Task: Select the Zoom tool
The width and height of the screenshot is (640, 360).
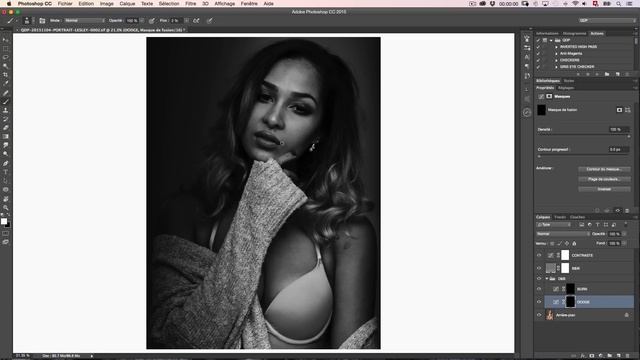Action: coord(5,207)
